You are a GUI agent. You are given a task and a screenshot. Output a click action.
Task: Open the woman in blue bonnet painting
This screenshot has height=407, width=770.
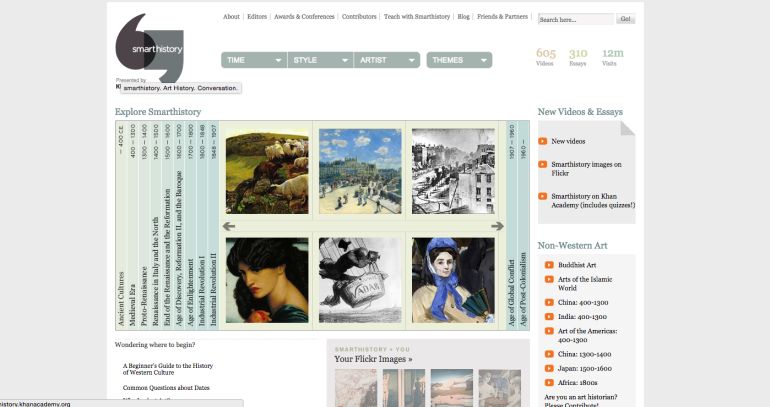click(x=453, y=279)
